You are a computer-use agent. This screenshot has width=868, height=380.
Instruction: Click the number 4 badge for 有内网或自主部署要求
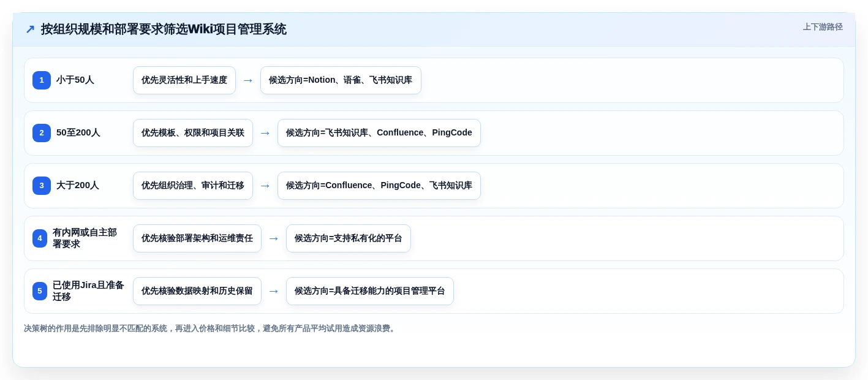pos(40,238)
